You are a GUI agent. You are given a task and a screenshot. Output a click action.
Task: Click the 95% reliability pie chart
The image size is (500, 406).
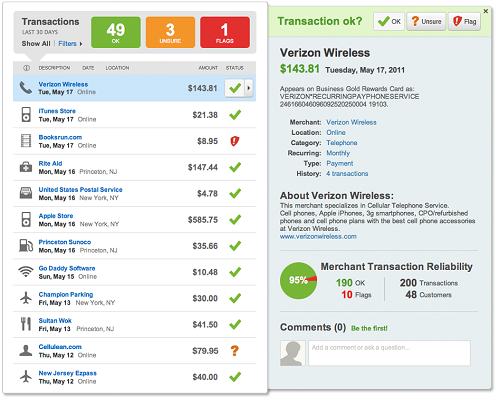tap(298, 280)
